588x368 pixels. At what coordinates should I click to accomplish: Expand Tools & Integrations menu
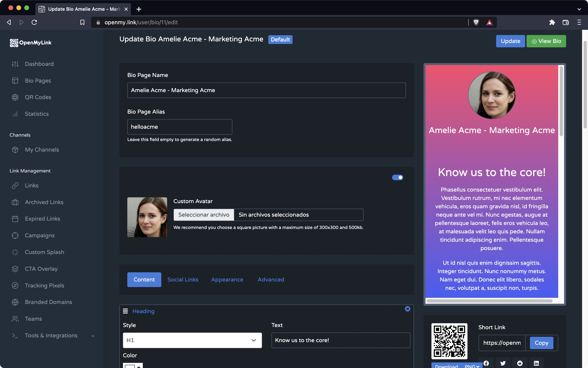[51, 335]
